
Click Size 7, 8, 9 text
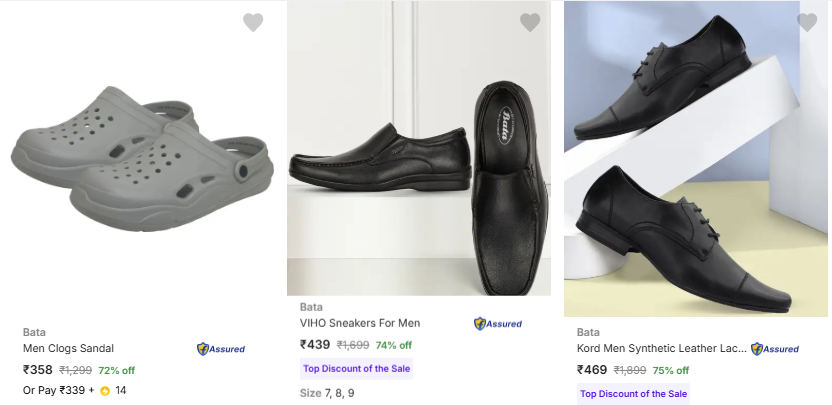click(x=327, y=393)
